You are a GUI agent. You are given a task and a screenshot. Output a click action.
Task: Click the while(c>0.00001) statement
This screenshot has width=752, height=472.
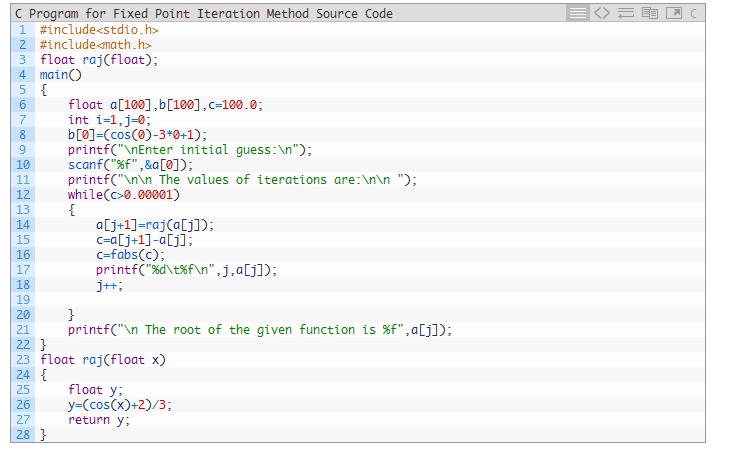(x=123, y=195)
